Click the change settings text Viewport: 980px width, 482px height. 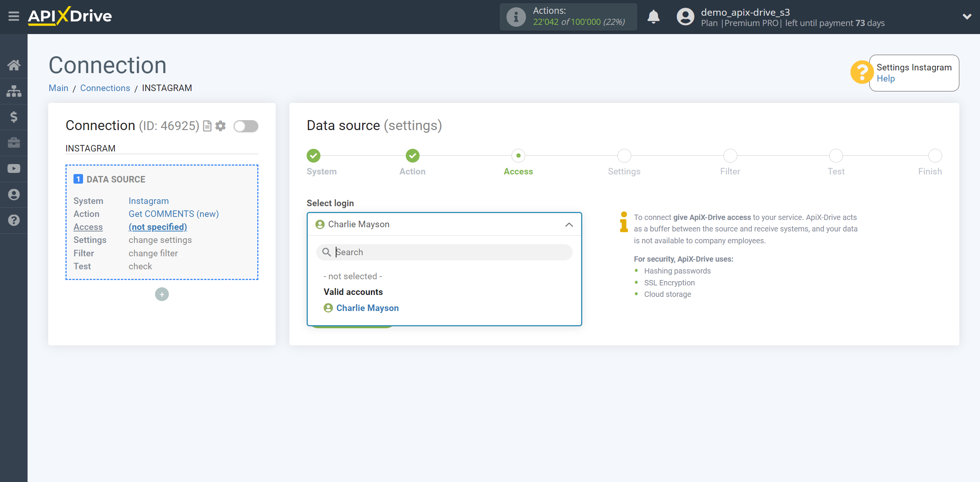(x=160, y=240)
